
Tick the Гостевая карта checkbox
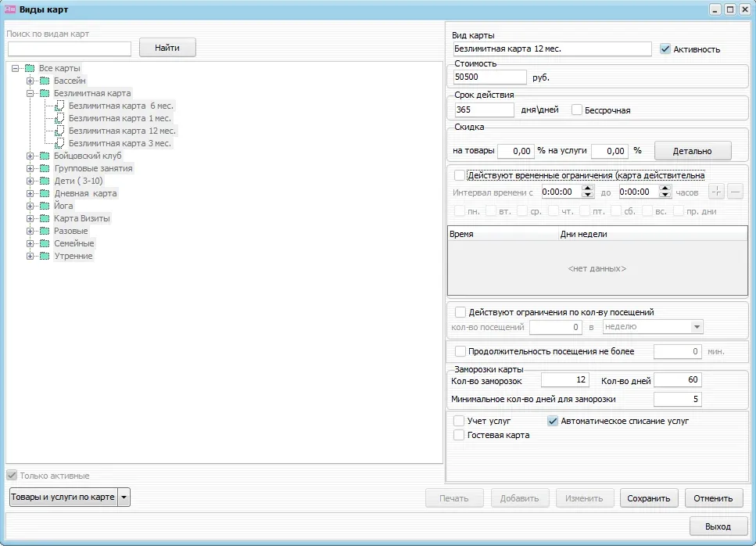coord(459,435)
